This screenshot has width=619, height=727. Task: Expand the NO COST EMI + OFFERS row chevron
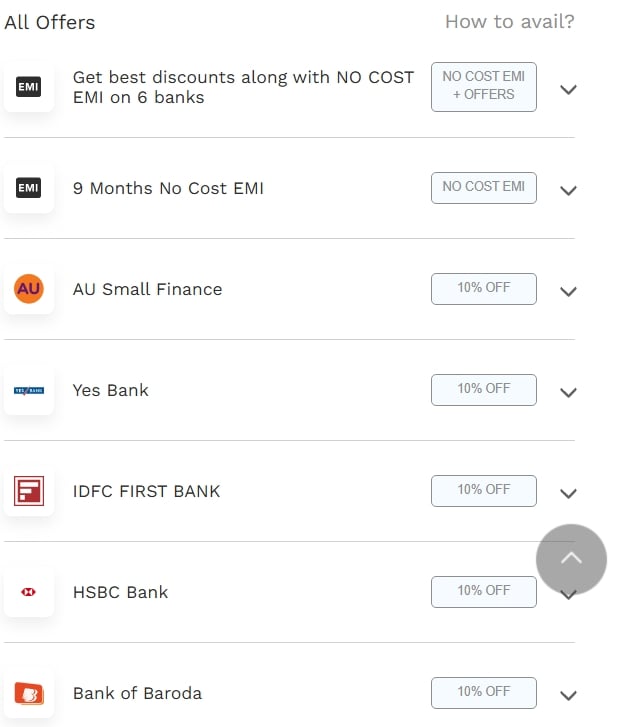(568, 89)
